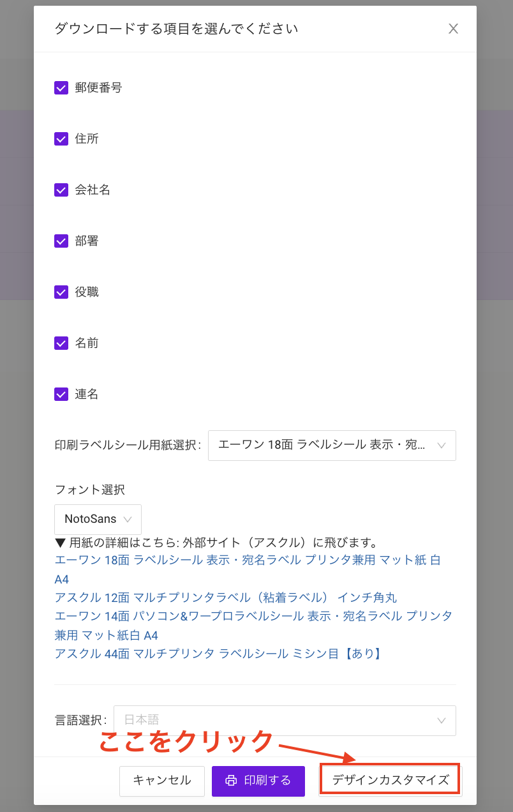Toggle the 連名 checkbox
This screenshot has height=812, width=513.
pos(61,395)
